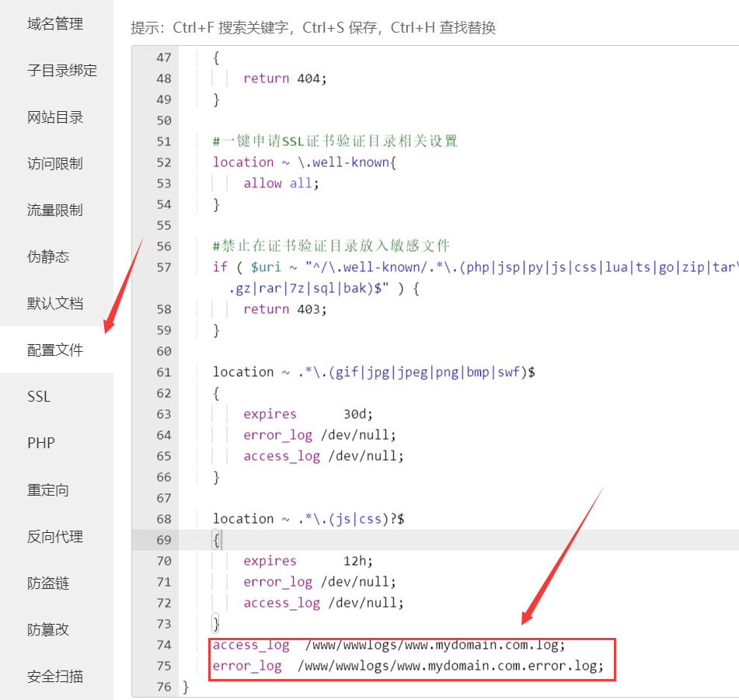
Task: Select the 流量限制 tab
Action: (x=55, y=210)
